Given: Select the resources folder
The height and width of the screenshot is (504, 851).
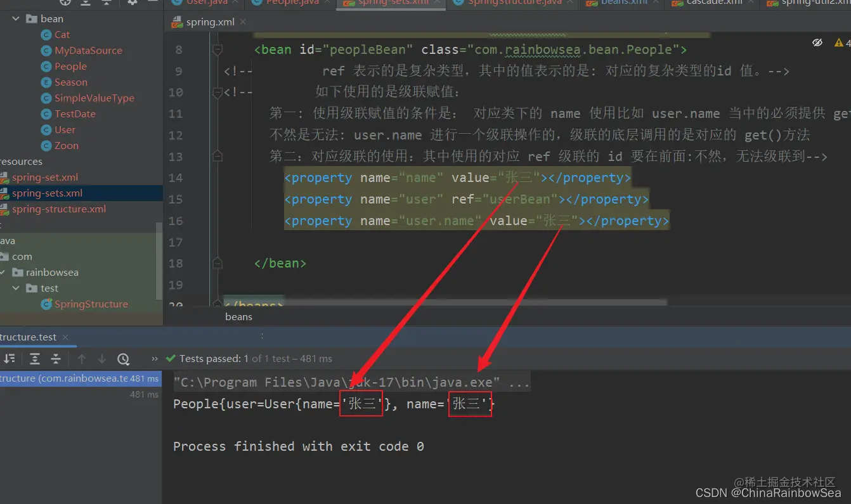Looking at the screenshot, I should (21, 162).
